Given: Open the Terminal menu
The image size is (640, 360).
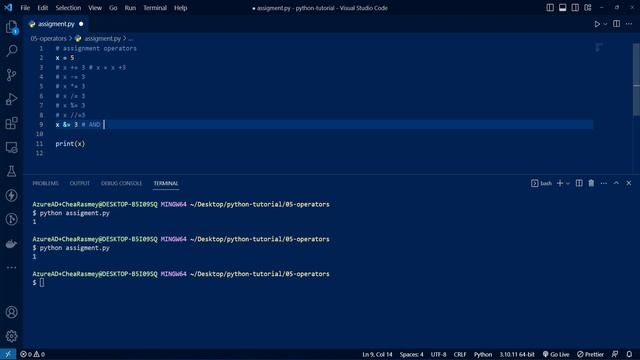Looking at the screenshot, I should [x=155, y=8].
